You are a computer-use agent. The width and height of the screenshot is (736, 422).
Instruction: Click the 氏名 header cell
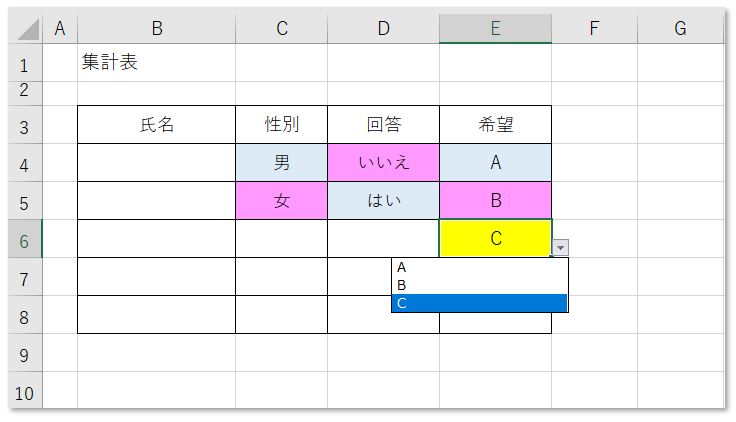pyautogui.click(x=156, y=124)
